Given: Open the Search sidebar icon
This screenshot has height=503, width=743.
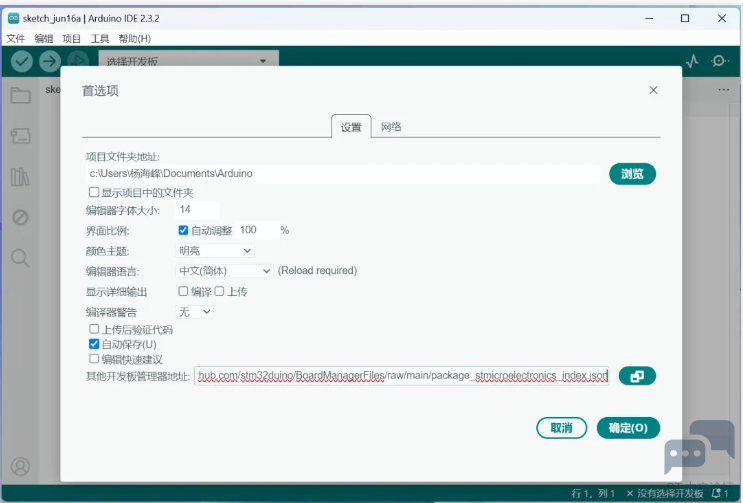Looking at the screenshot, I should pos(20,258).
